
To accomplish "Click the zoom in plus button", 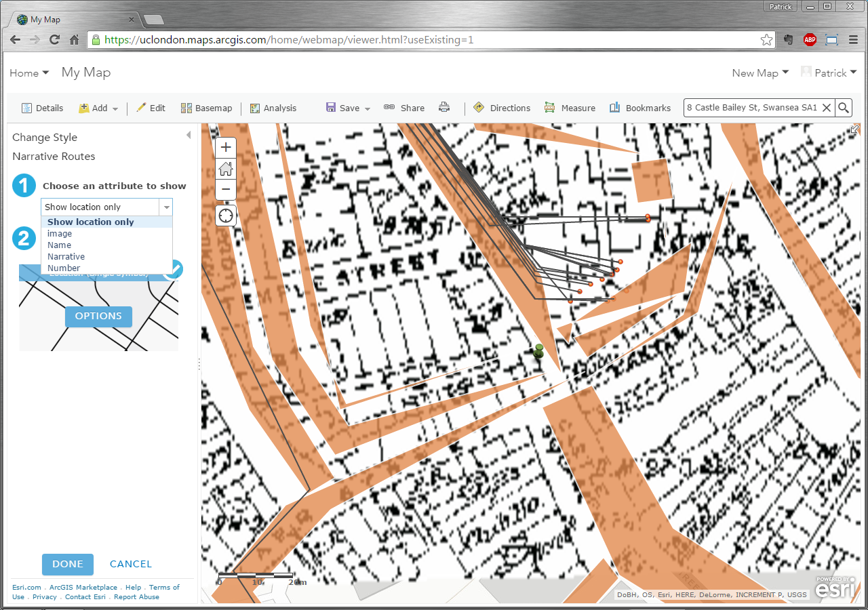I will 226,147.
